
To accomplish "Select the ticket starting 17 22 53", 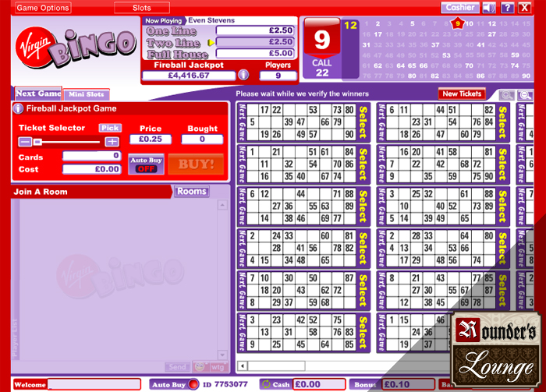I will pyautogui.click(x=363, y=122).
